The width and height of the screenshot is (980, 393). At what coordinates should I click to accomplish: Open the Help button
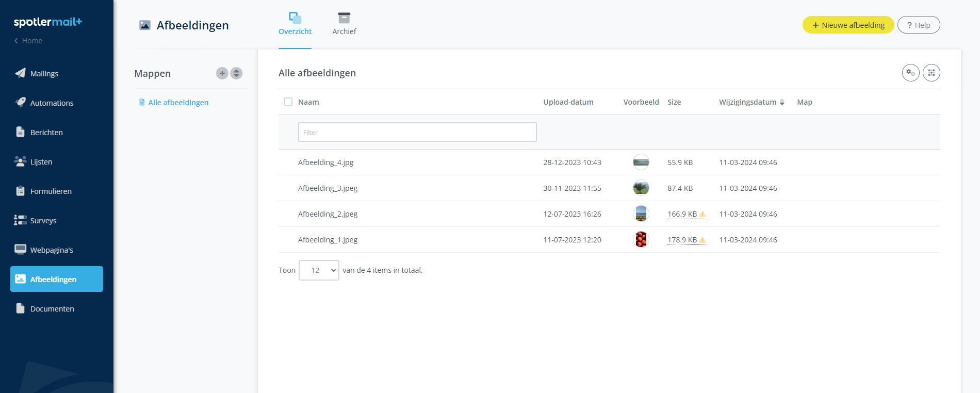point(918,25)
